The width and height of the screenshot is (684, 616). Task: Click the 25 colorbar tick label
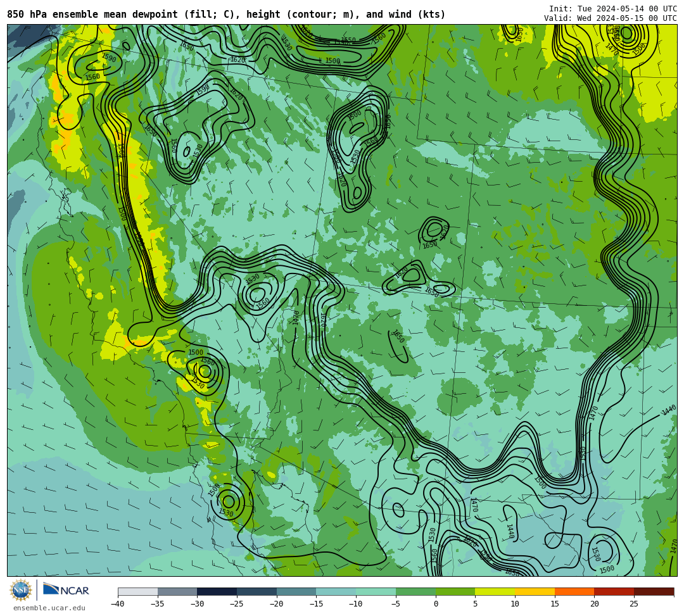(634, 604)
